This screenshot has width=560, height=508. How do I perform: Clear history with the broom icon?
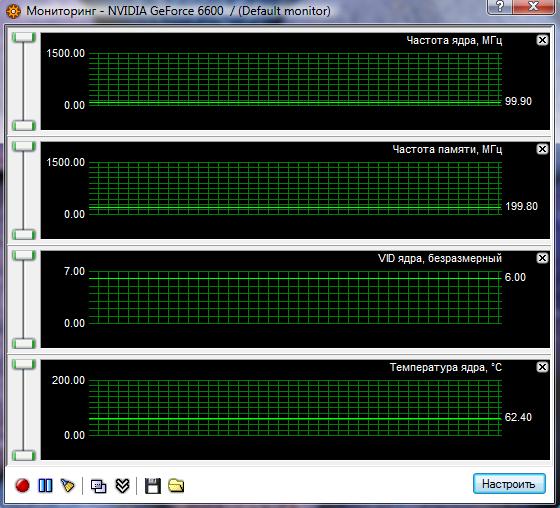click(x=68, y=485)
